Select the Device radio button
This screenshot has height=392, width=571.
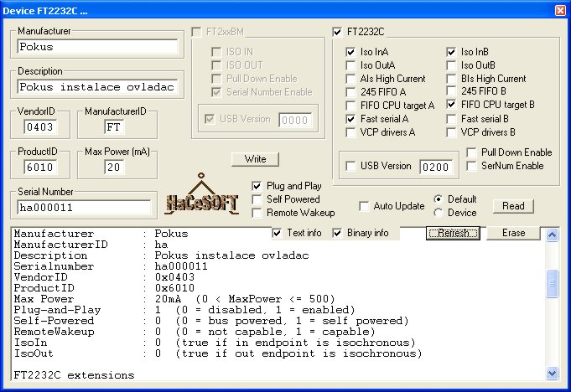(x=439, y=213)
